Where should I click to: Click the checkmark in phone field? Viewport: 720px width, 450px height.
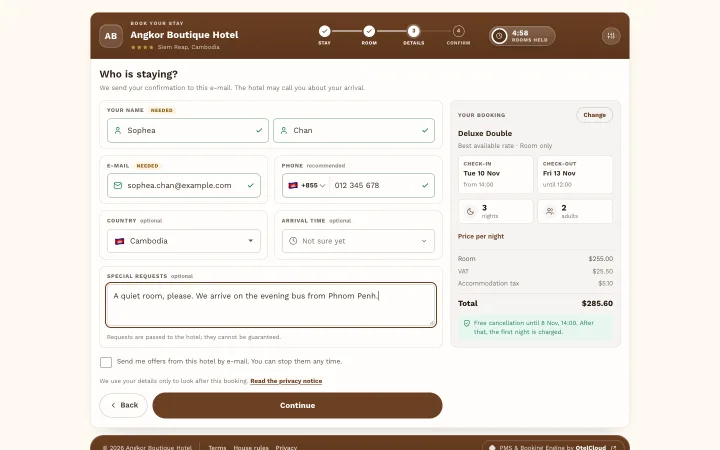425,186
